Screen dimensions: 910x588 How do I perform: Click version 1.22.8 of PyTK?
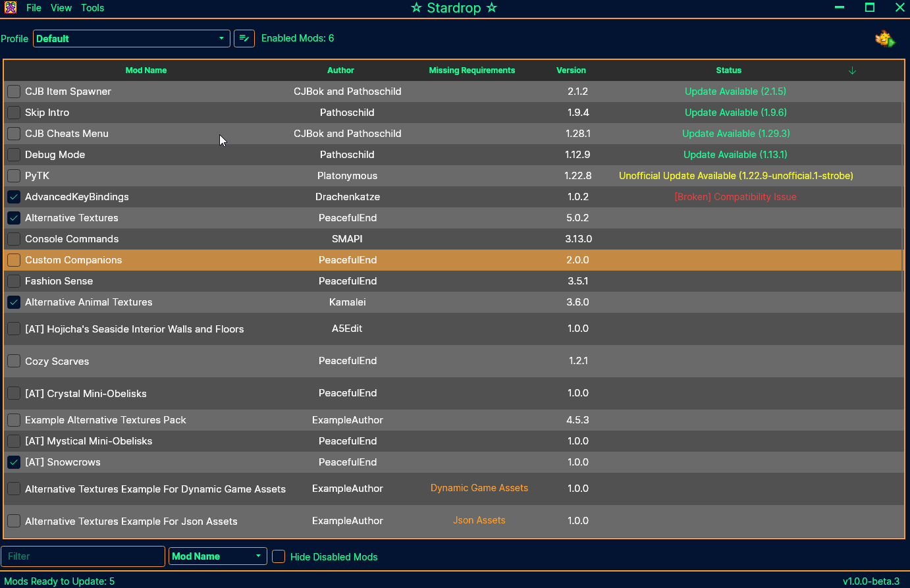(578, 176)
